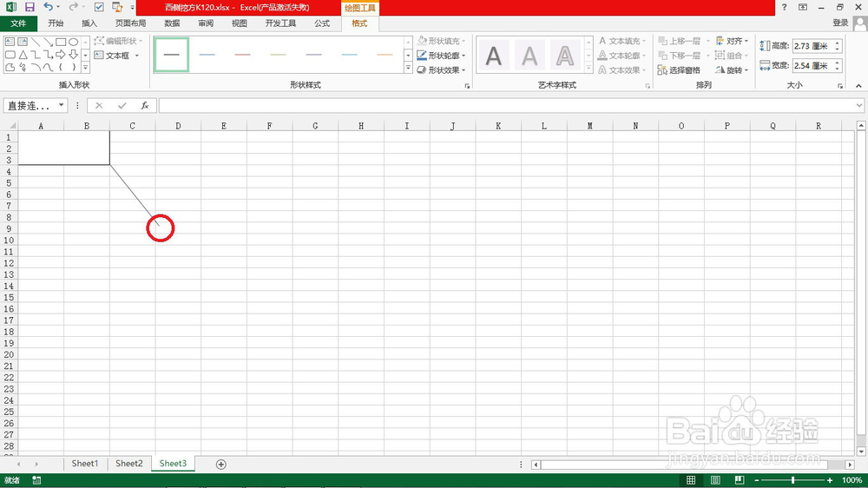Select the vertical text box shape icon
The height and width of the screenshot is (488, 868).
click(23, 42)
